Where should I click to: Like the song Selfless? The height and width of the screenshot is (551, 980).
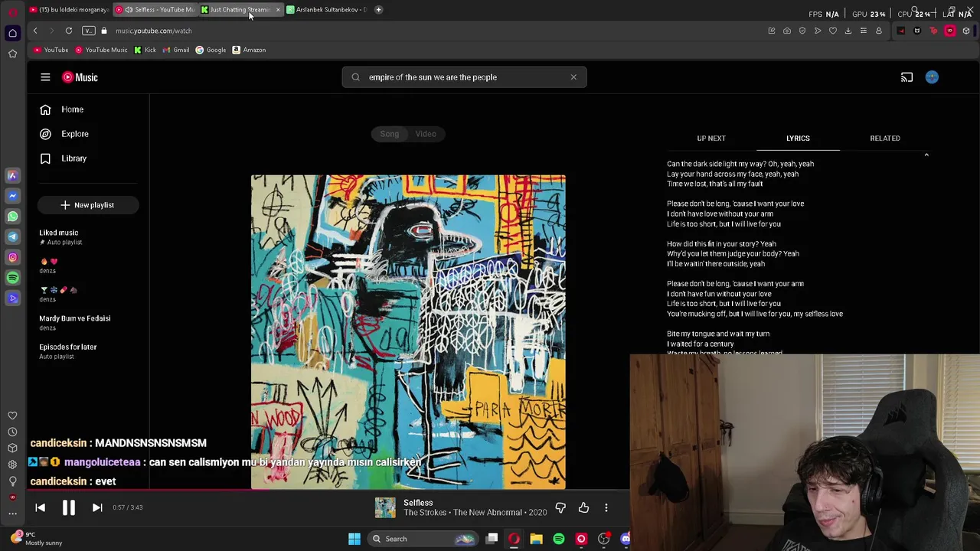point(583,507)
